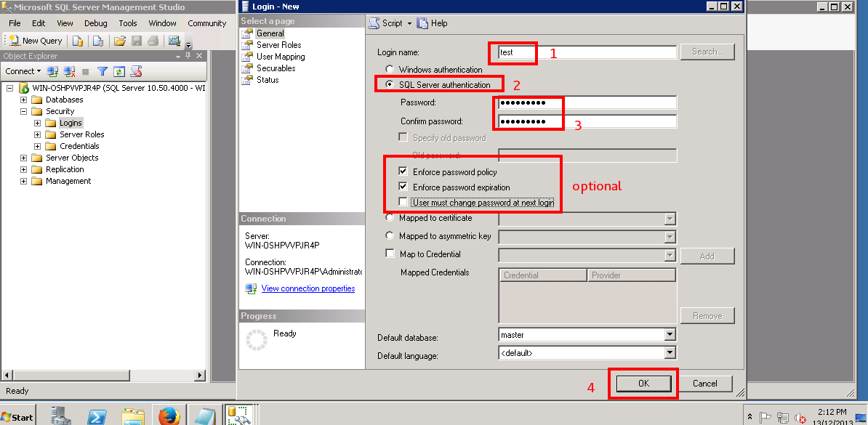
Task: Open the Window menu
Action: click(162, 23)
